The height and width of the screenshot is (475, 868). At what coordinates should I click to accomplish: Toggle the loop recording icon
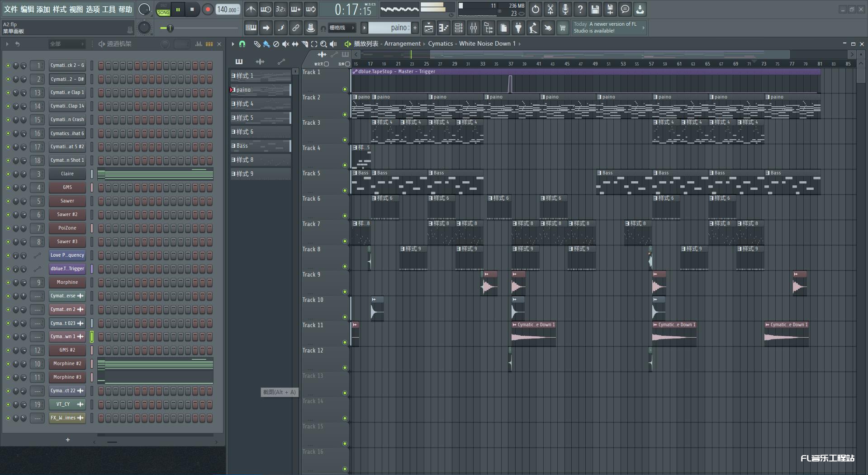[x=311, y=9]
